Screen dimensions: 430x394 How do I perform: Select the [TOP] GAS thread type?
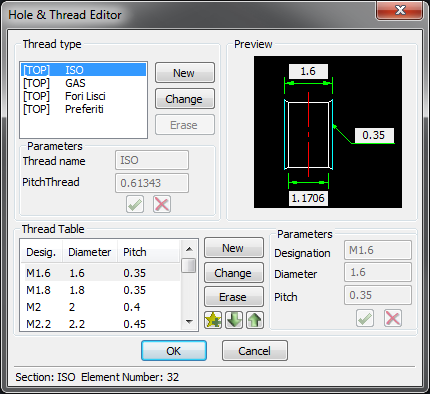(84, 83)
